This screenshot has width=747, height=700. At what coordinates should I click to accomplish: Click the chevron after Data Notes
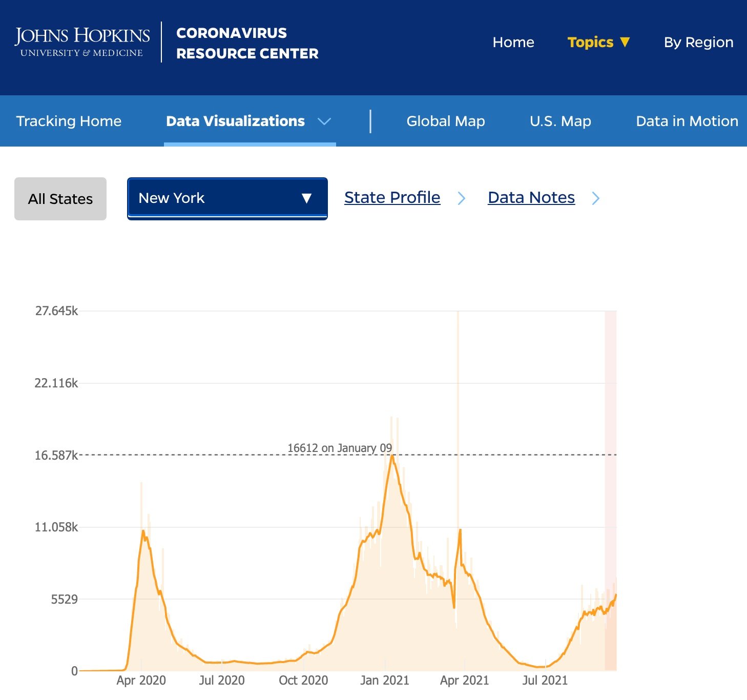[x=595, y=198]
